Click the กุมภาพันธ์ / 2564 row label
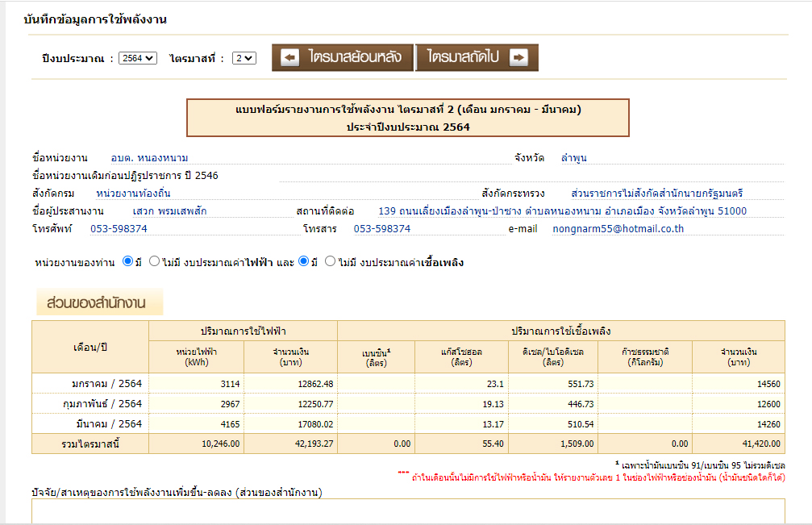 [102, 404]
